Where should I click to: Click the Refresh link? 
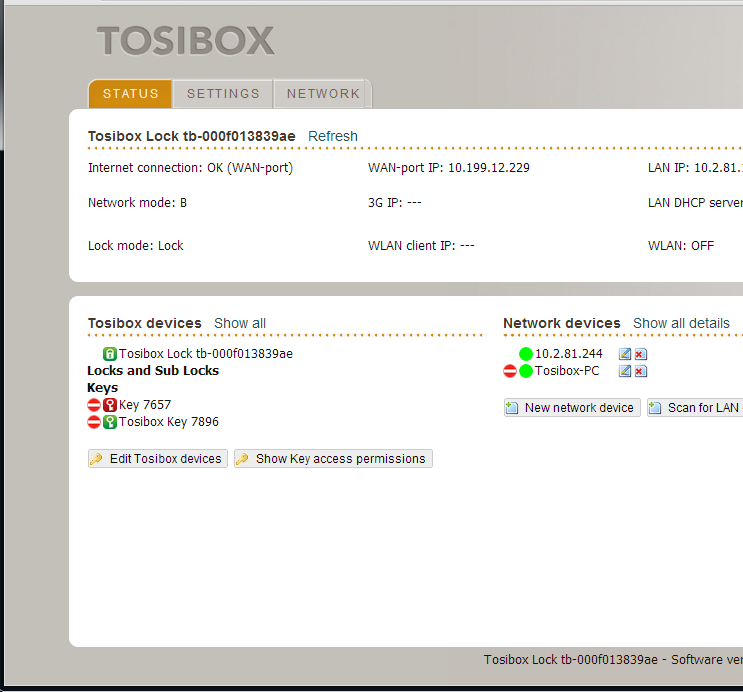(333, 137)
